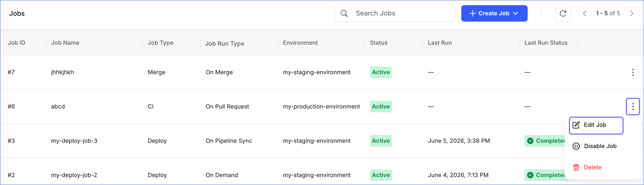644x185 pixels.
Task: Go to previous page of jobs
Action: (x=585, y=13)
